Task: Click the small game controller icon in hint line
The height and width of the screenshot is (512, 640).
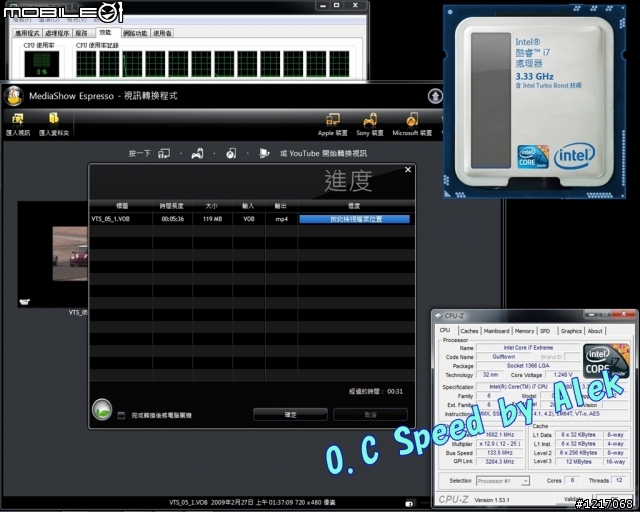Action: pos(198,154)
